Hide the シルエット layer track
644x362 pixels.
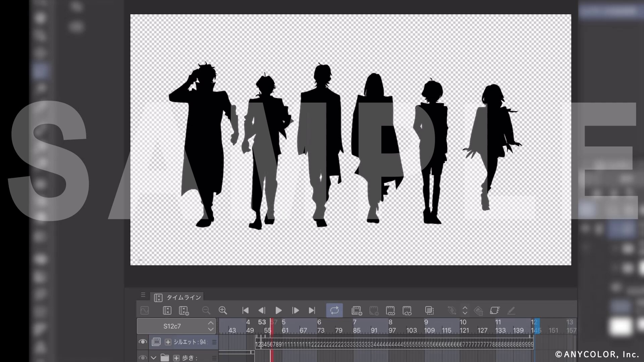click(143, 342)
